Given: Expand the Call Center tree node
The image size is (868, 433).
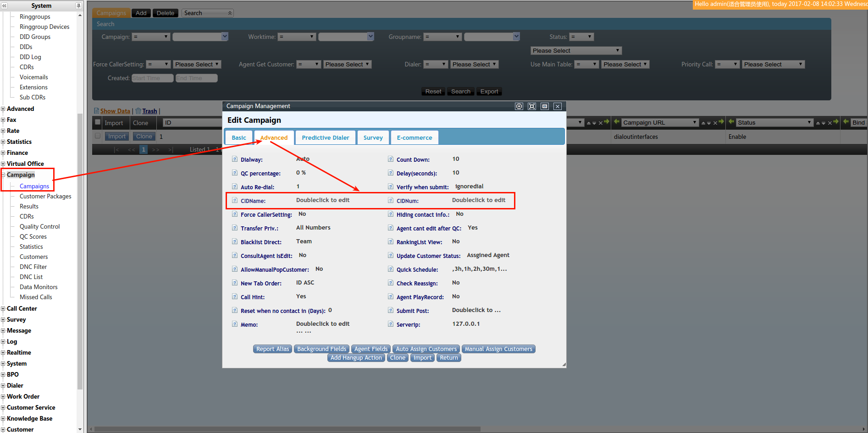Looking at the screenshot, I should (x=3, y=309).
